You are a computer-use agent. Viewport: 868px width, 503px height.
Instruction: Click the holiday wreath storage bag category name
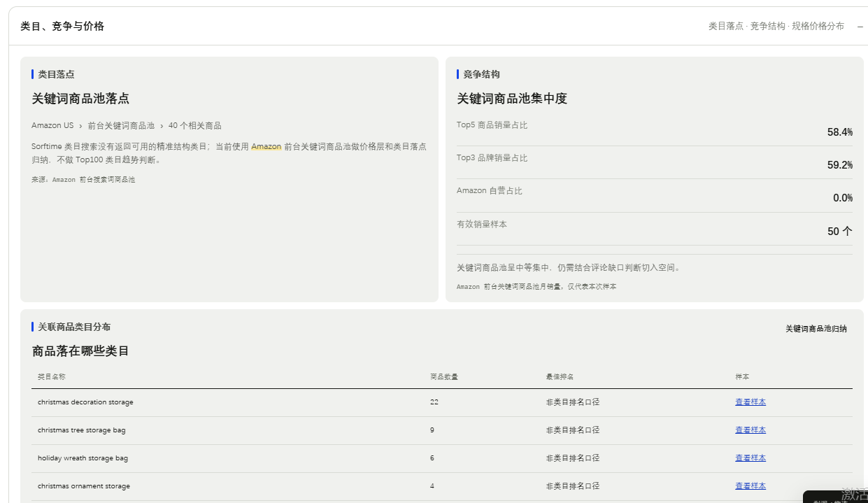point(83,458)
